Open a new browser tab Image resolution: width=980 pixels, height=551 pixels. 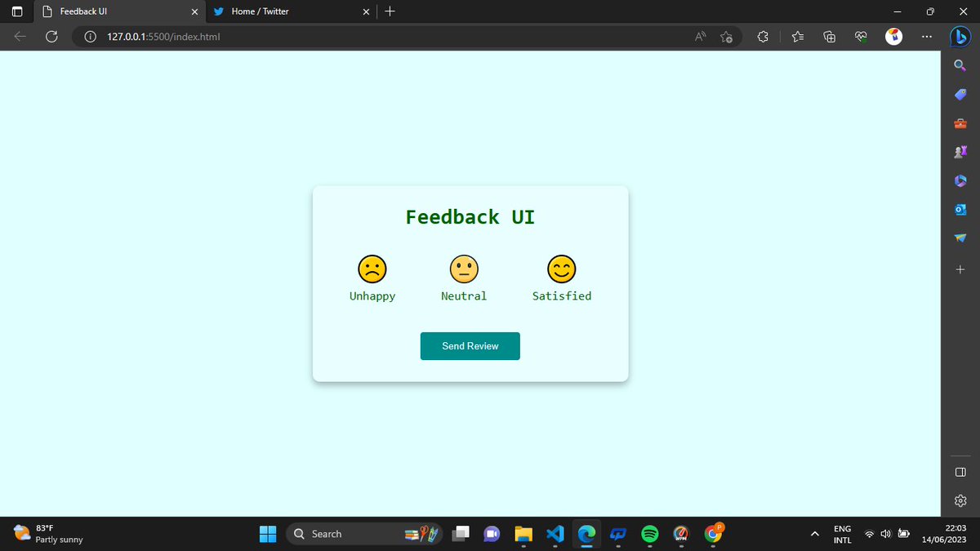click(390, 11)
